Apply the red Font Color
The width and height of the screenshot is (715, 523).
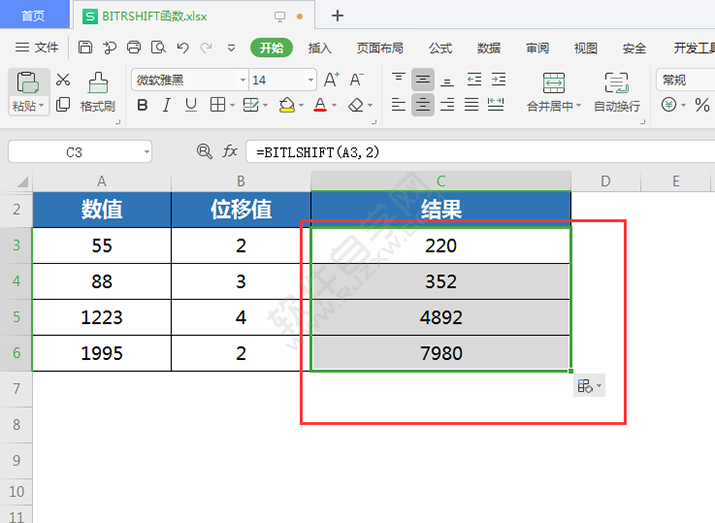[320, 105]
